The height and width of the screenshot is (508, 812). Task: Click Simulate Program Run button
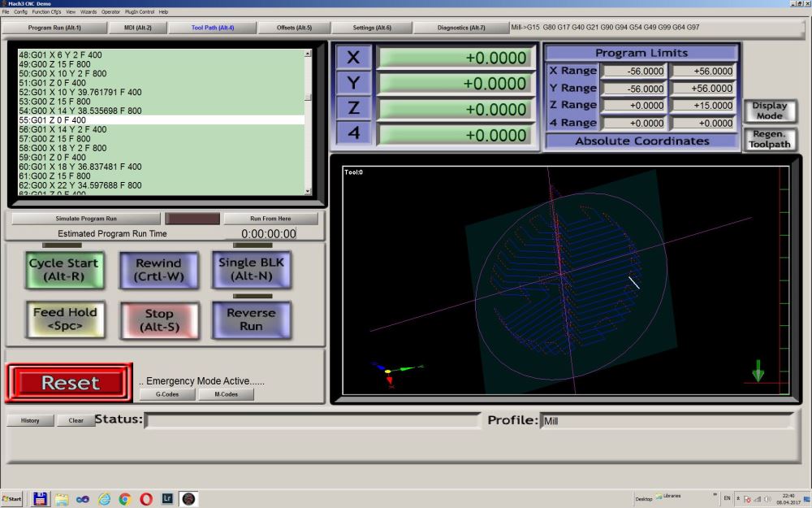click(x=86, y=219)
